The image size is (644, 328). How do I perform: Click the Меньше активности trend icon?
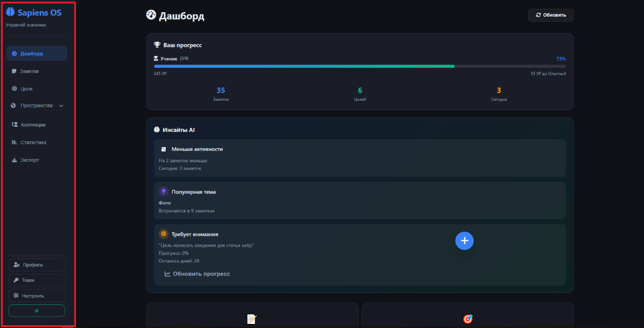tap(164, 149)
